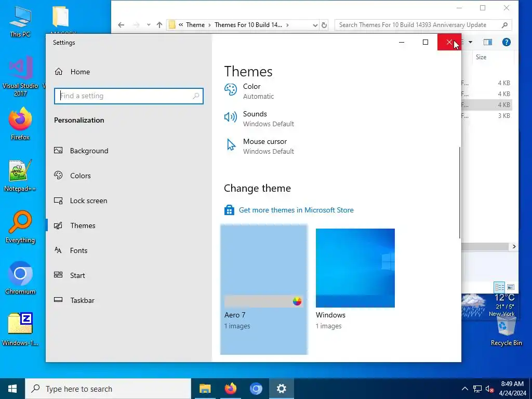Open Get more themes in Microsoft Store link
The width and height of the screenshot is (532, 399).
point(296,210)
